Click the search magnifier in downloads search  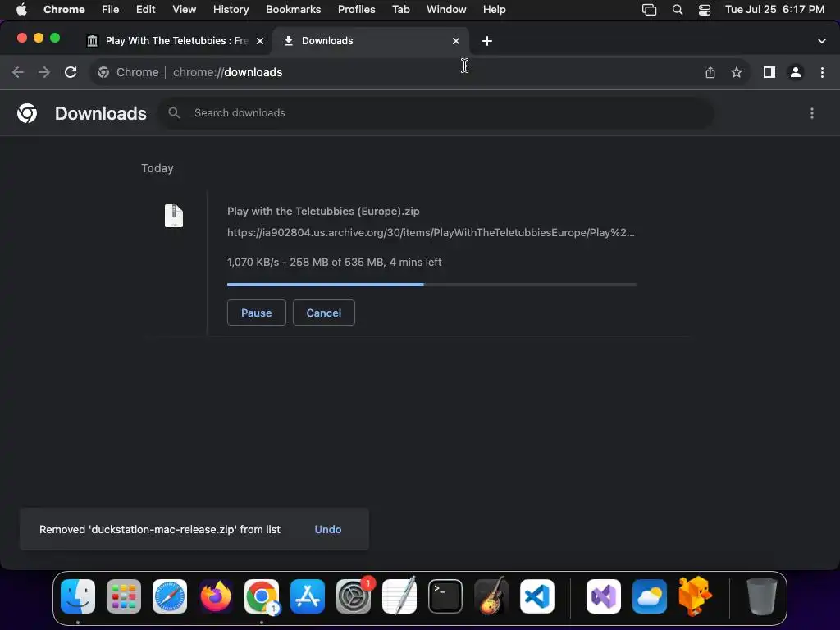(x=174, y=113)
